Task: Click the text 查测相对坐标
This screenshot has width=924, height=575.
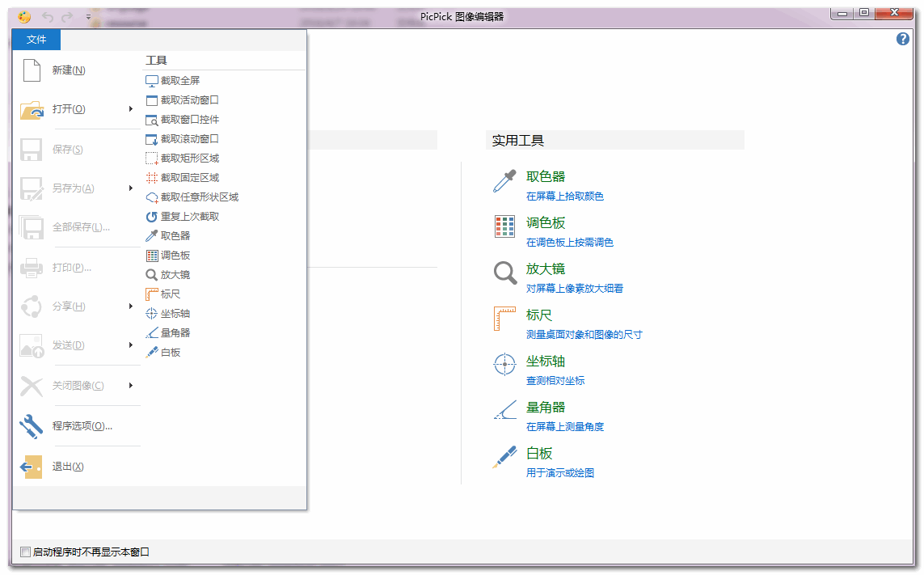Action: pyautogui.click(x=555, y=380)
